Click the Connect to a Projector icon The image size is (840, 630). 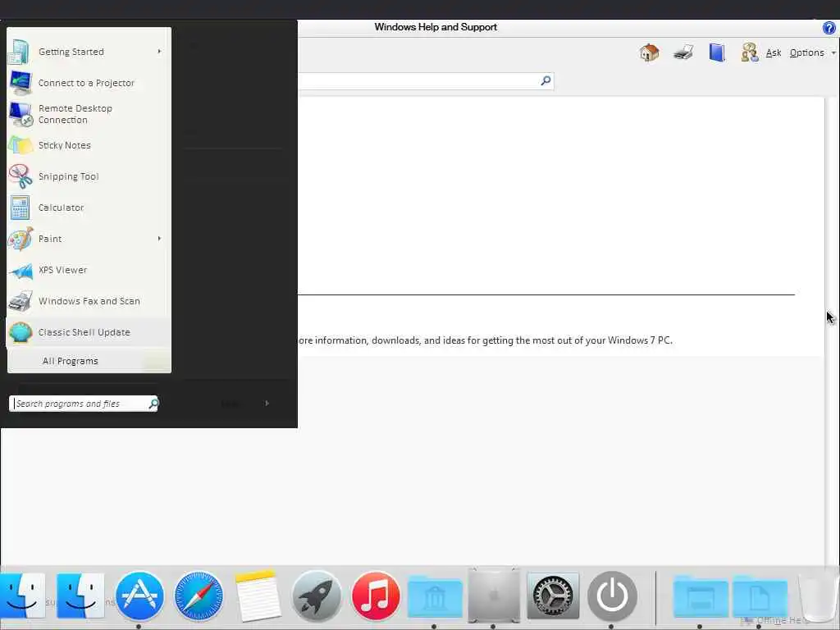(x=21, y=83)
